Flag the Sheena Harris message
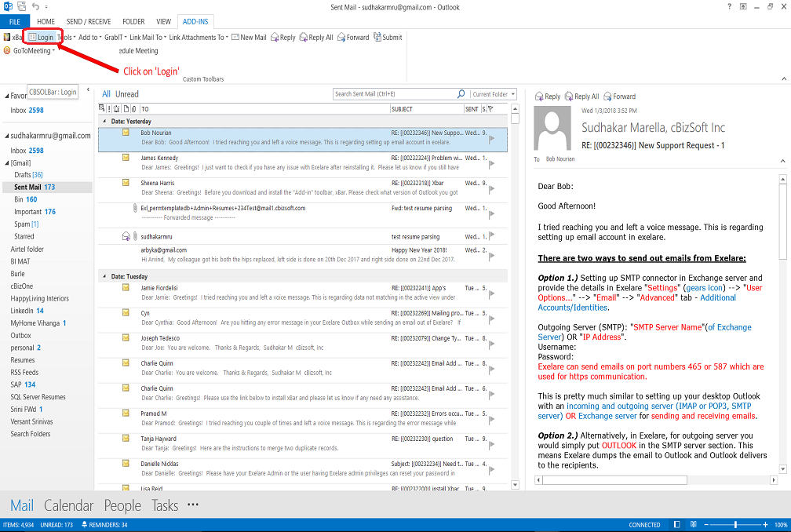791x532 pixels. 492,188
